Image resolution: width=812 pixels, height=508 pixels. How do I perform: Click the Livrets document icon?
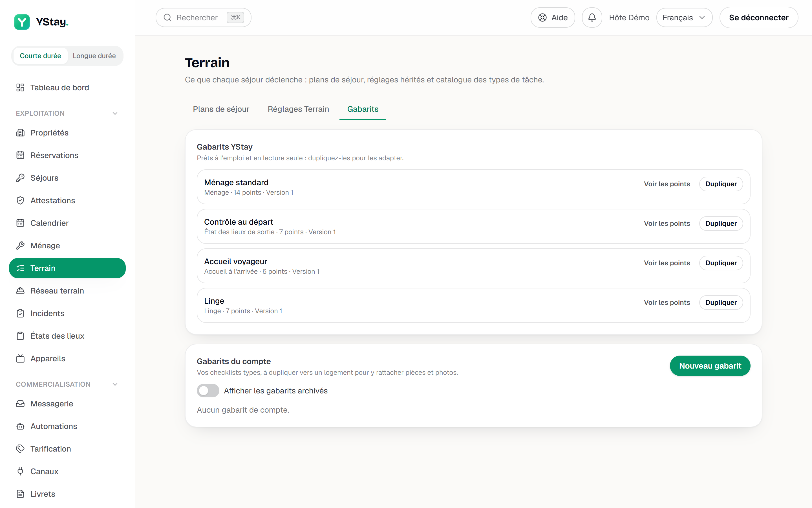point(20,494)
